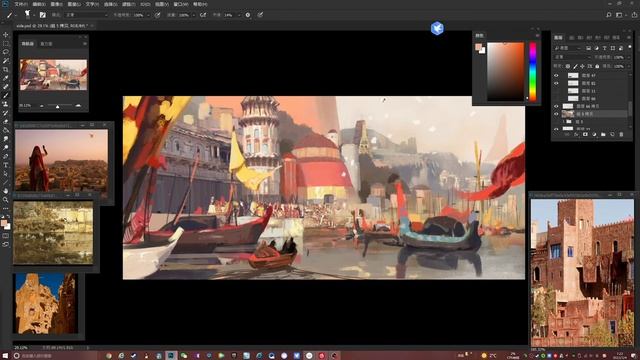
Task: Select the Move tool
Action: click(x=6, y=35)
